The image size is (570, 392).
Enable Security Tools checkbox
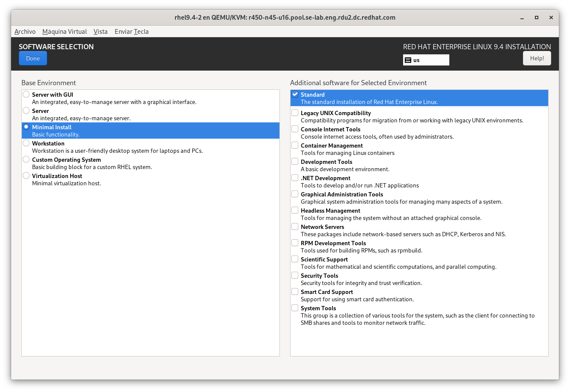(x=295, y=275)
